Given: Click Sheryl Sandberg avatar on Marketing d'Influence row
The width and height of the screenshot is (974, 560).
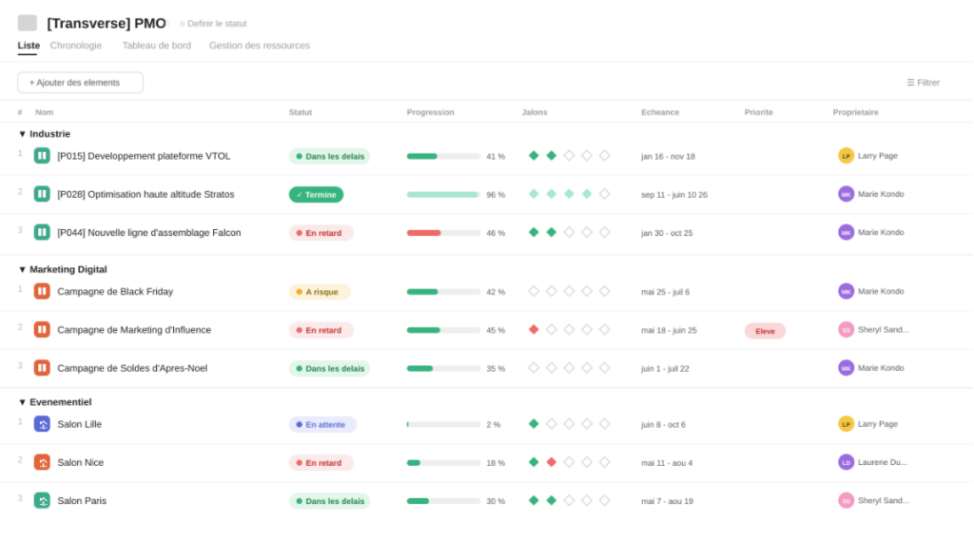Looking at the screenshot, I should click(846, 330).
